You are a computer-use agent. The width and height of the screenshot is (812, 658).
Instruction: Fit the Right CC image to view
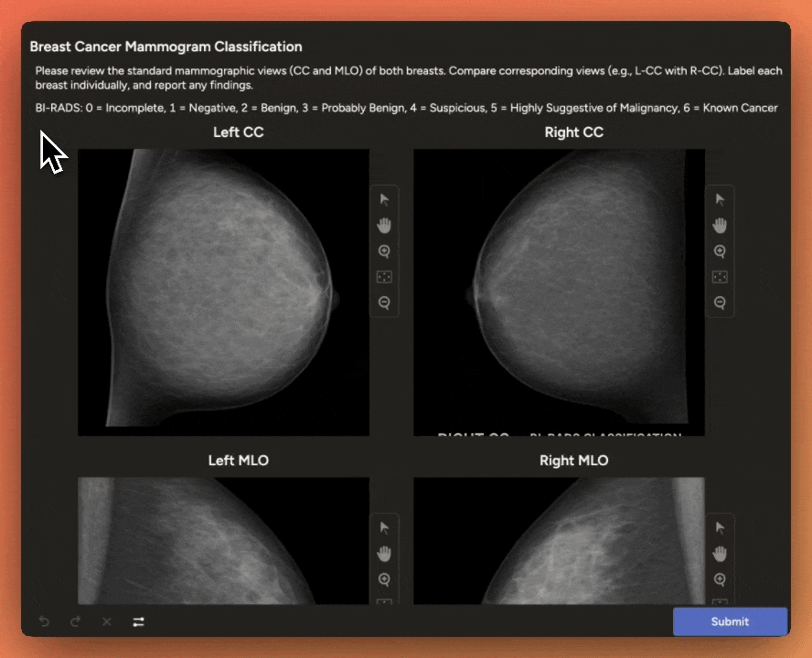click(720, 277)
